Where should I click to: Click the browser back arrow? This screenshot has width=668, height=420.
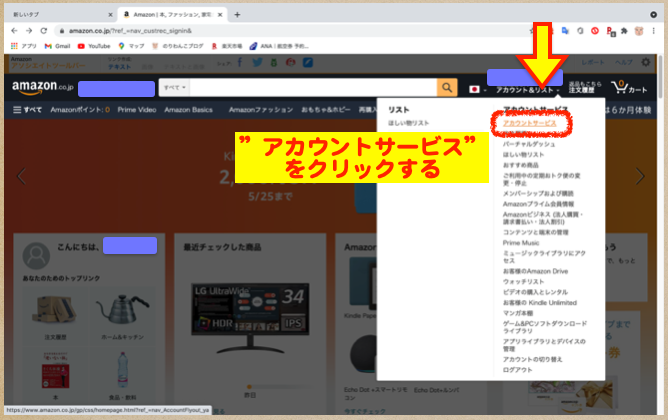[x=14, y=31]
